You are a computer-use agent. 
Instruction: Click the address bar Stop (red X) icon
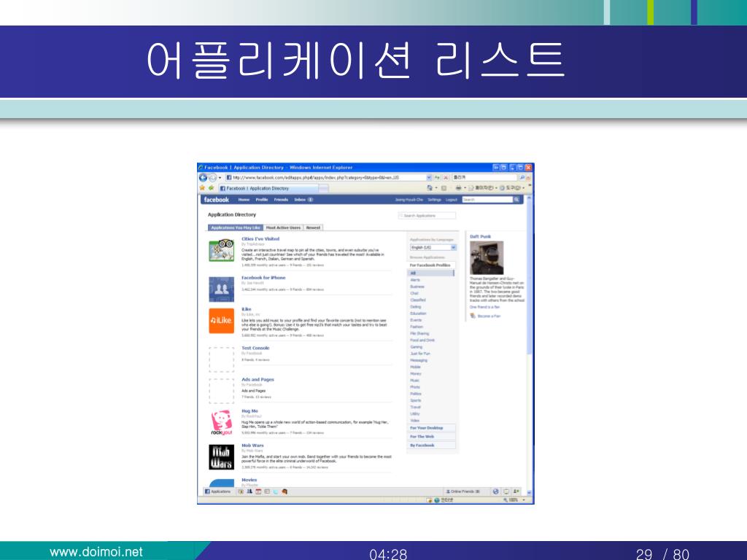point(446,178)
